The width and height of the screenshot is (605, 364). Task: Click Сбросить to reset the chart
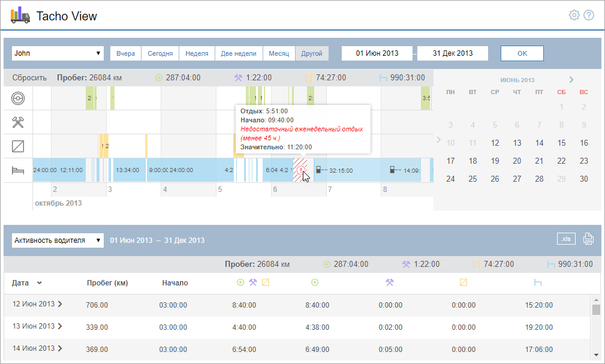pos(29,78)
